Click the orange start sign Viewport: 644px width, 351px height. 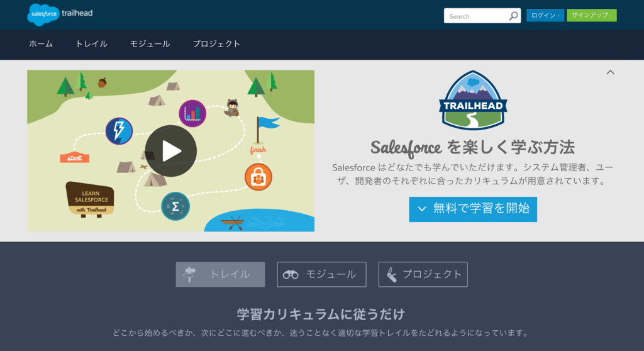tap(74, 158)
